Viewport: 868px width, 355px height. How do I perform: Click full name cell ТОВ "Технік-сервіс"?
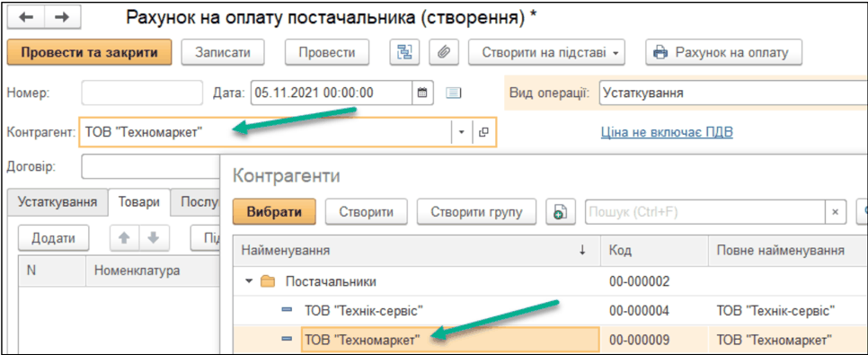coord(776,311)
